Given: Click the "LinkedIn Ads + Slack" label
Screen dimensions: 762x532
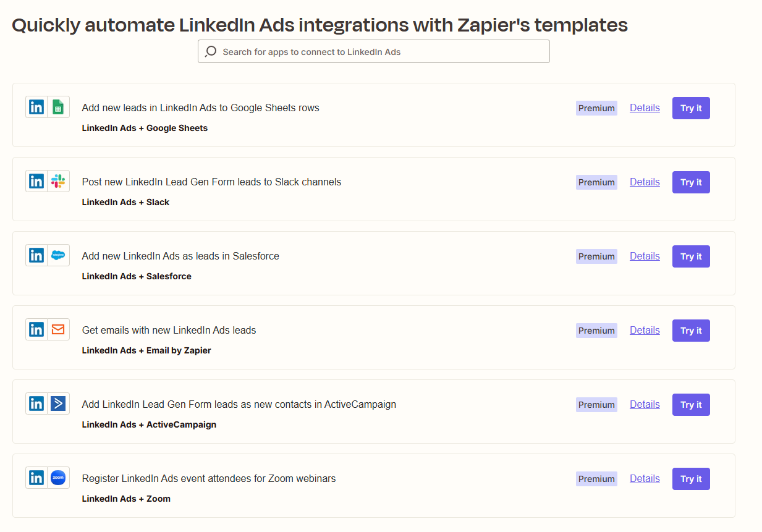Looking at the screenshot, I should [x=125, y=202].
